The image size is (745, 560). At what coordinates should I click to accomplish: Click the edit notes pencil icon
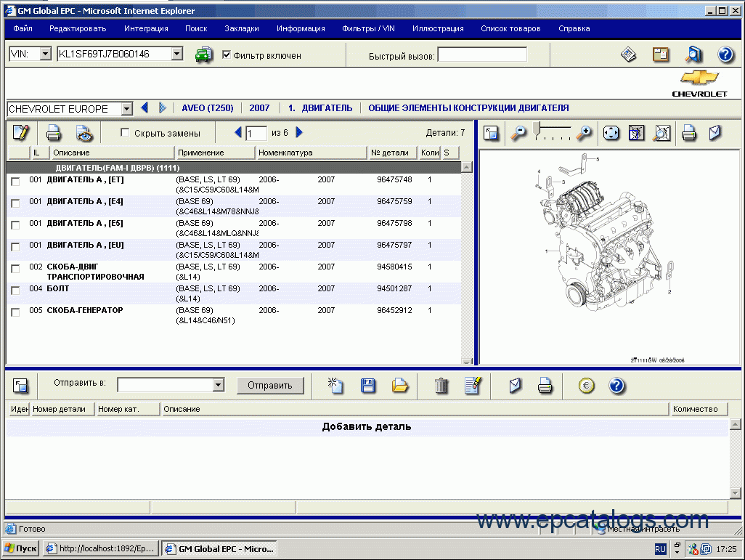[21, 133]
